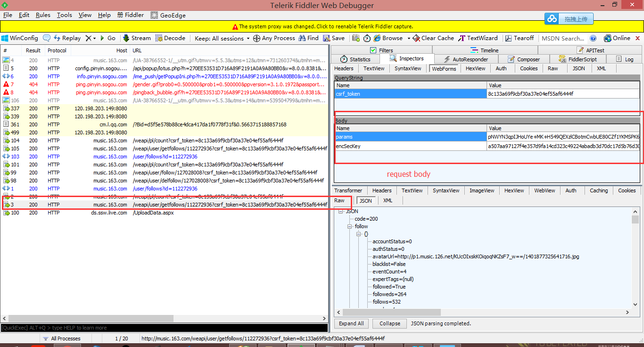Click the Expand All button

351,323
